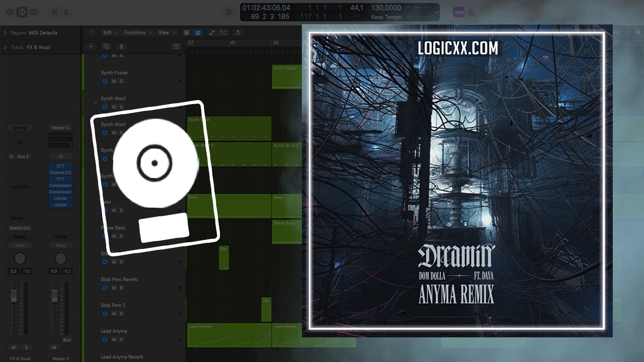
Task: Click the FX & Vocal pan knob
Action: [20, 258]
